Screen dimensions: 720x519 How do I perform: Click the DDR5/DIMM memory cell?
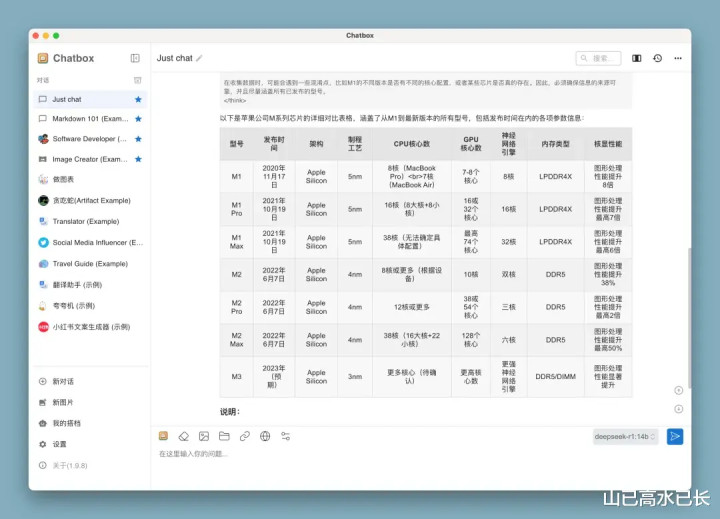[x=555, y=377]
